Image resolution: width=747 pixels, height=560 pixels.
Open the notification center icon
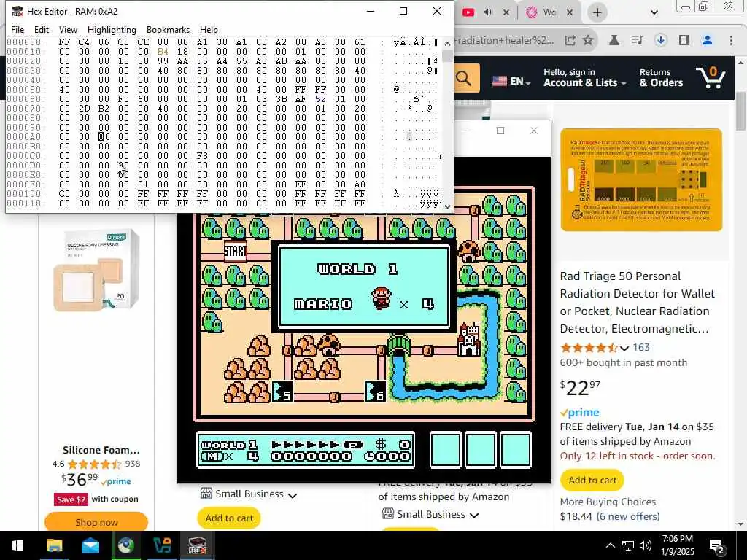coord(717,546)
